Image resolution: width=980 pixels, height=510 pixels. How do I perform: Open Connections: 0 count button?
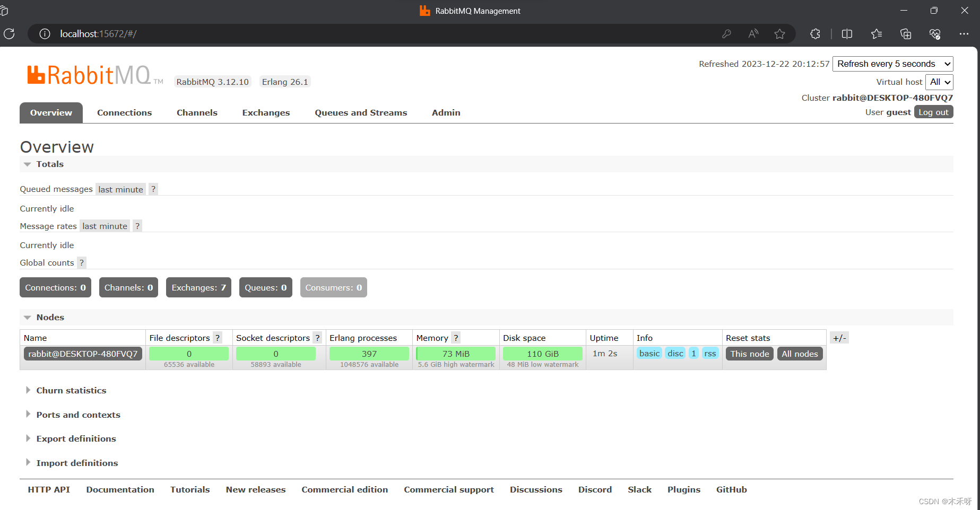coord(55,287)
